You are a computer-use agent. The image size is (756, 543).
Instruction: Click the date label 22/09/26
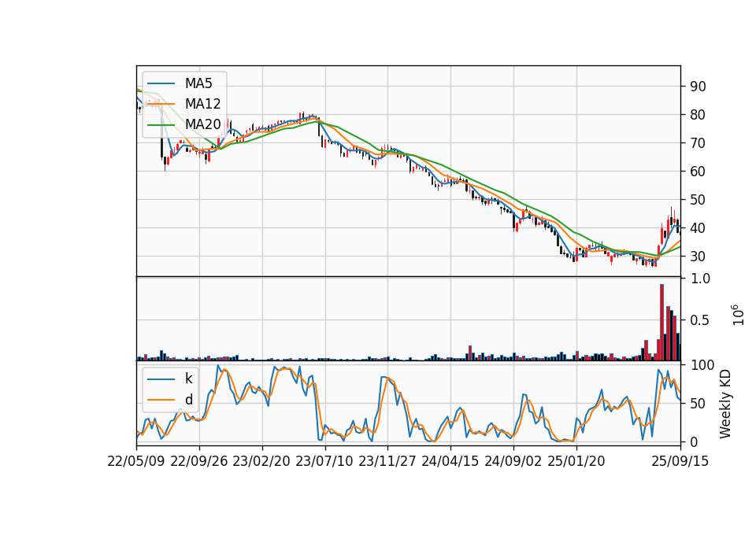[199, 461]
